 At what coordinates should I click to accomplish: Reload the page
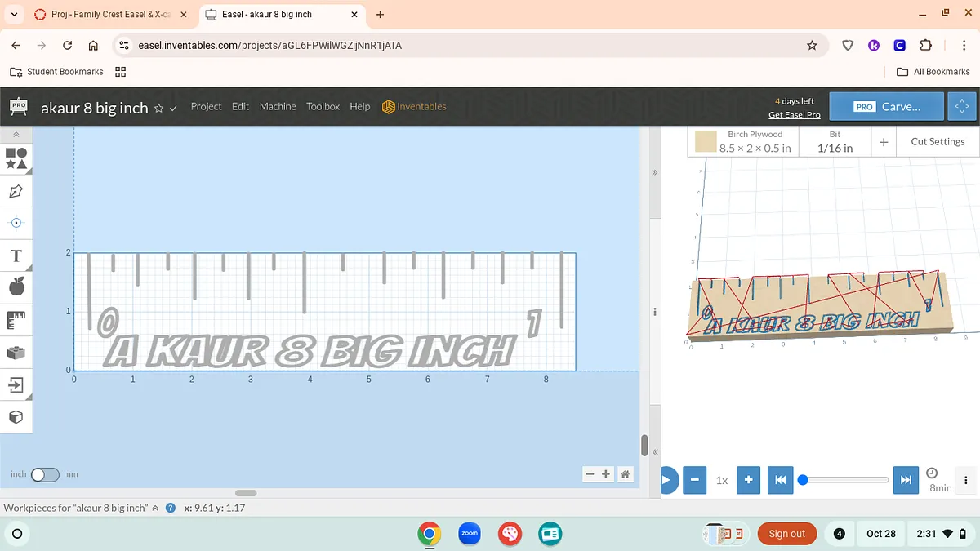point(68,46)
